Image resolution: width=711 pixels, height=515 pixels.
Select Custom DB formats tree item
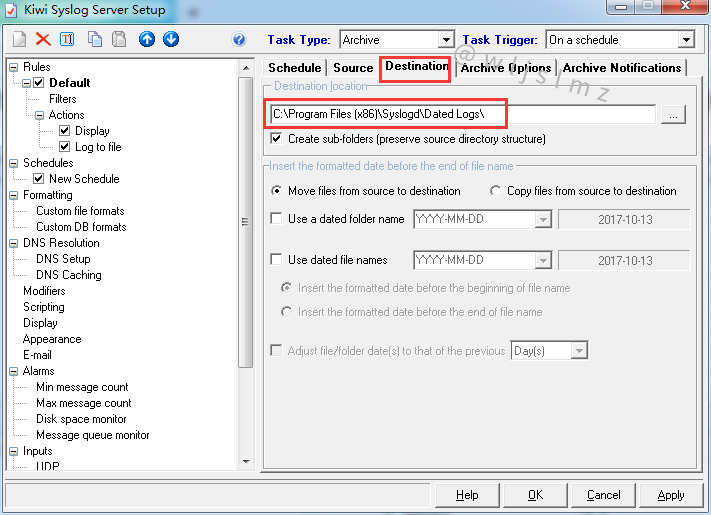81,227
